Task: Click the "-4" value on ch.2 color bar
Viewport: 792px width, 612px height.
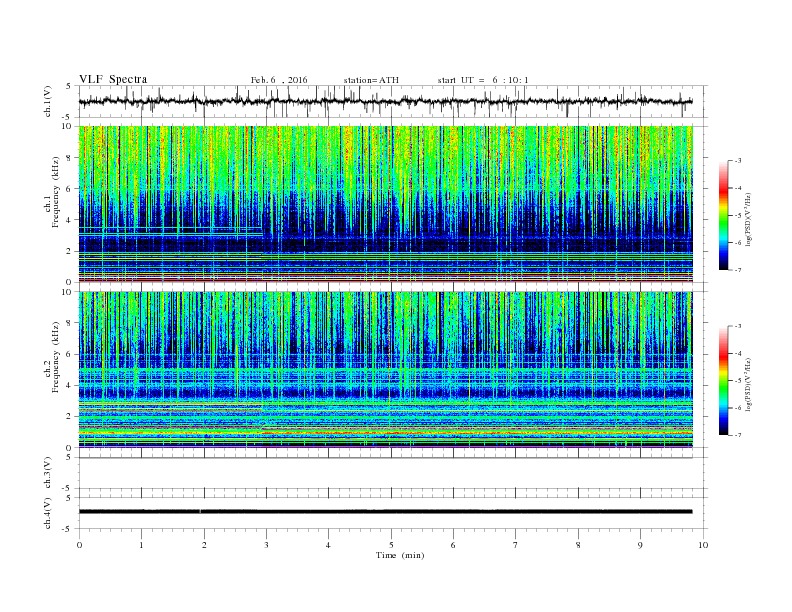Action: 737,353
